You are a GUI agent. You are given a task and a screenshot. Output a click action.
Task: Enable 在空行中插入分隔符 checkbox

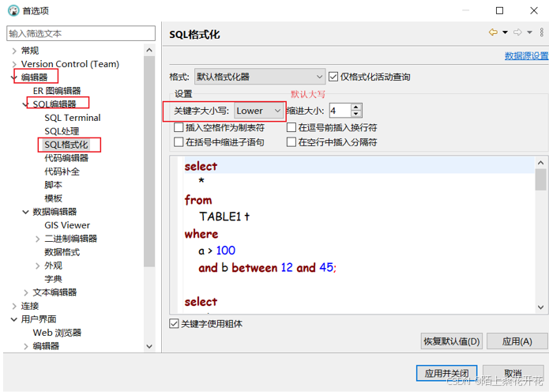pyautogui.click(x=291, y=142)
